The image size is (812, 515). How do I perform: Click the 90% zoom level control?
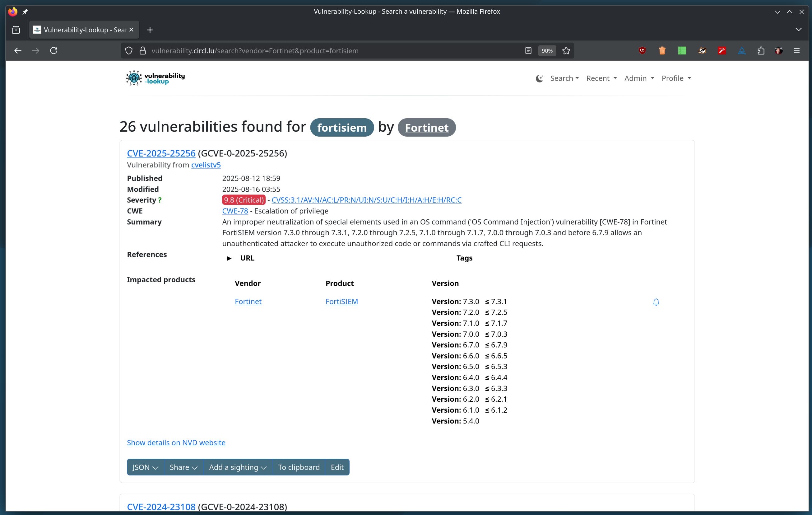click(x=547, y=51)
